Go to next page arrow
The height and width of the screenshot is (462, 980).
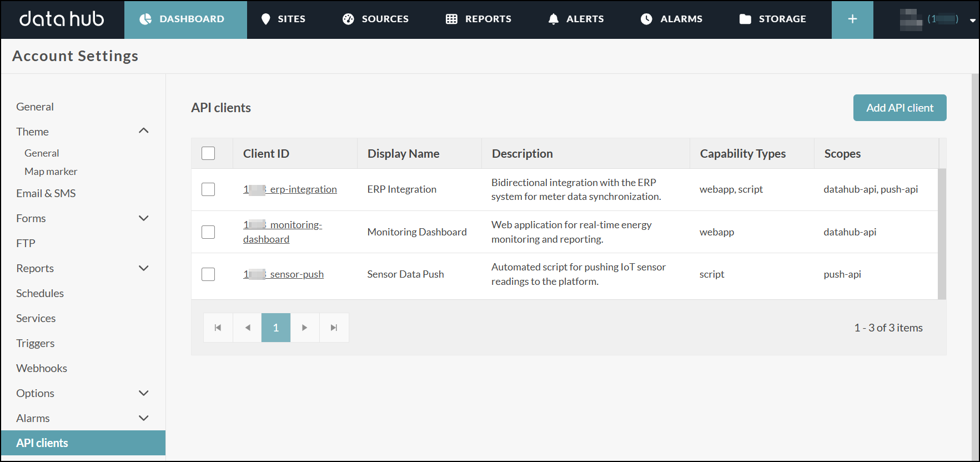click(x=305, y=328)
